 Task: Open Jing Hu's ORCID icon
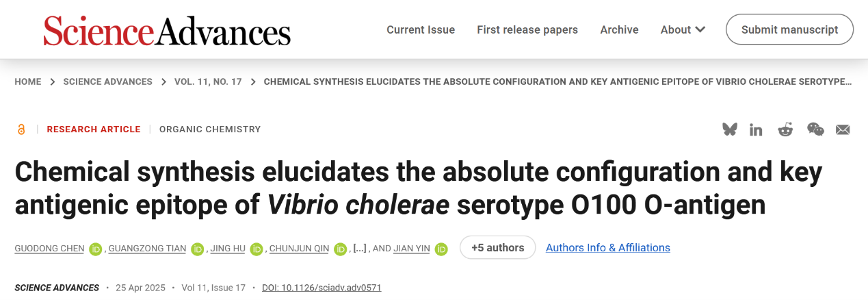point(257,249)
